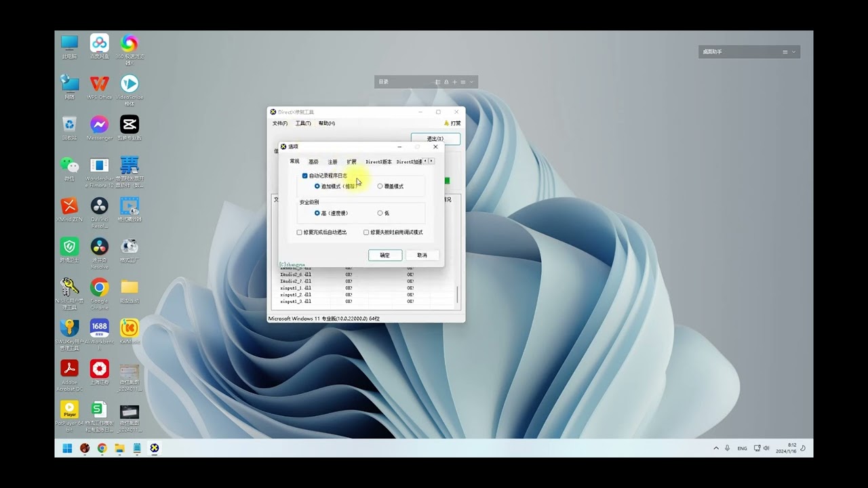Image resolution: width=868 pixels, height=488 pixels.
Task: Show hidden system tray icons chevron
Action: click(716, 448)
